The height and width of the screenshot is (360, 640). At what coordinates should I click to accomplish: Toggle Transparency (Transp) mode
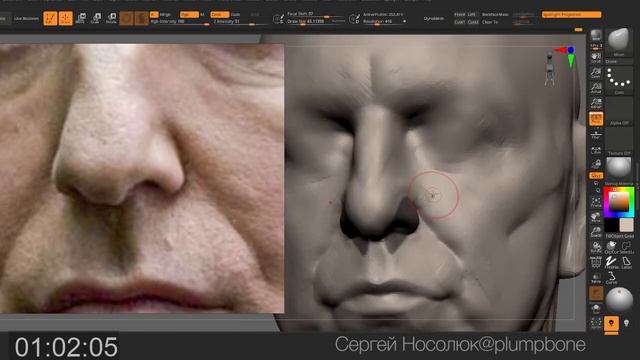point(596,278)
